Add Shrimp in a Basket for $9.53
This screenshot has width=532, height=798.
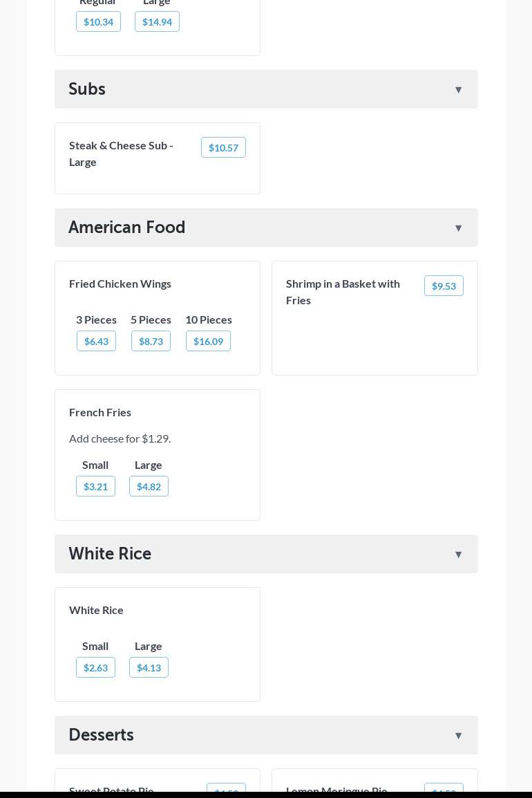pos(444,286)
